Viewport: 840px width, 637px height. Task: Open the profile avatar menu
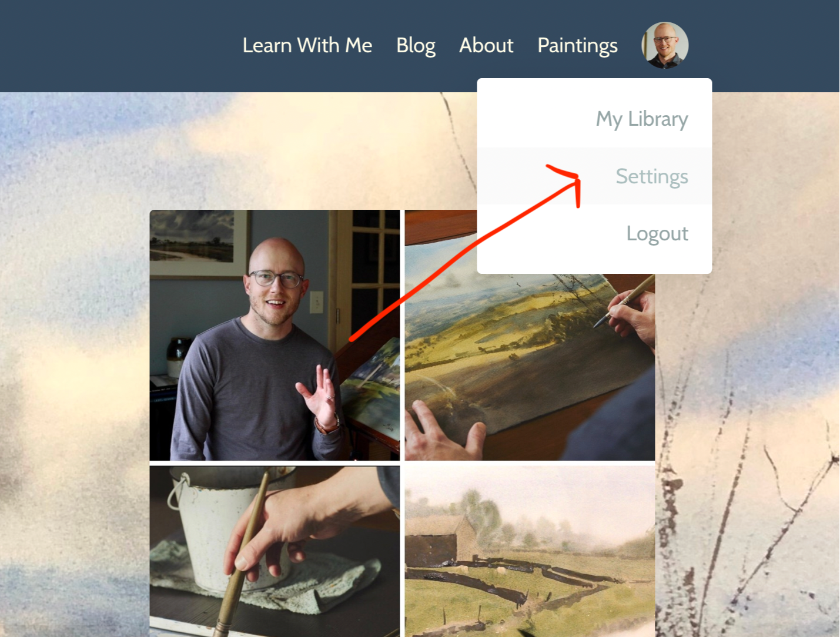click(x=665, y=45)
